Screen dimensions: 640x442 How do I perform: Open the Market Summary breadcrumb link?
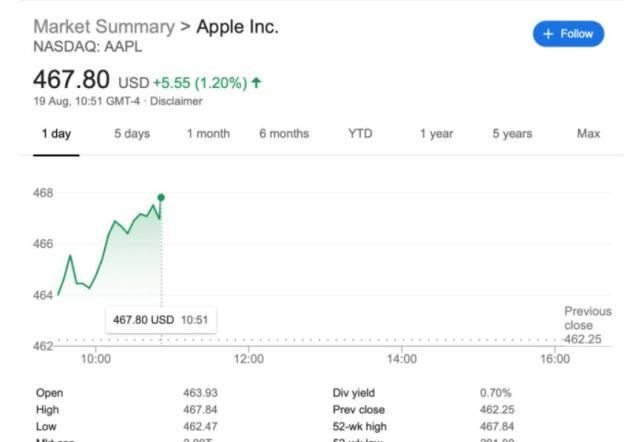104,27
